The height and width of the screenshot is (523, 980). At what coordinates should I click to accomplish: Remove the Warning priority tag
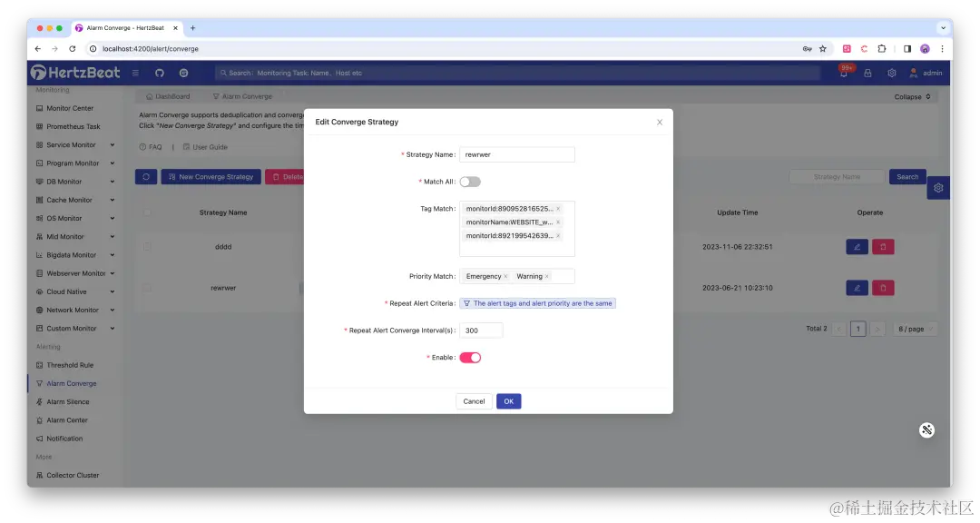pyautogui.click(x=547, y=276)
